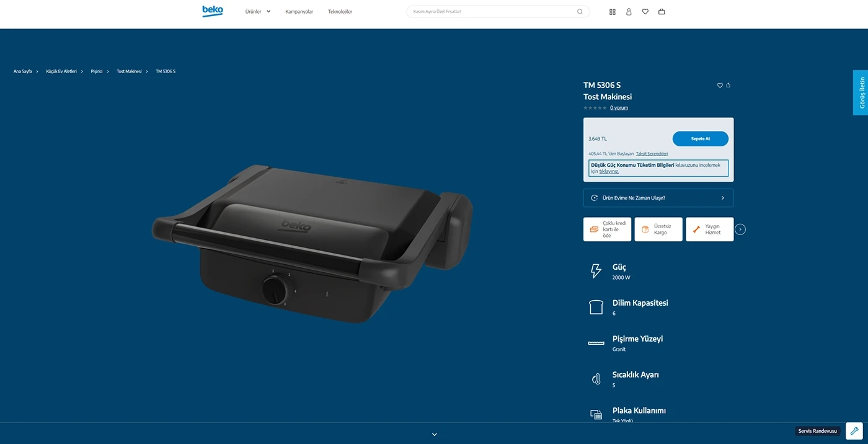Image resolution: width=868 pixels, height=444 pixels.
Task: Click the clock delivery time icon
Action: tap(595, 198)
